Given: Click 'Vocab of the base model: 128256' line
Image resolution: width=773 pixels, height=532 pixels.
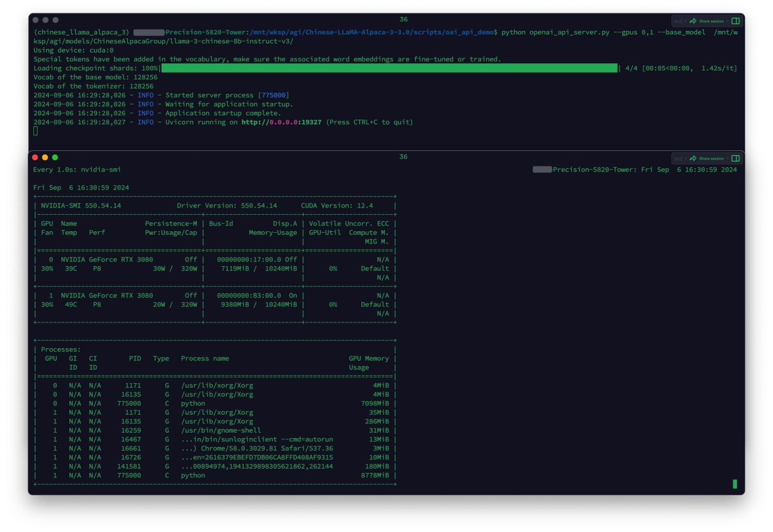Looking at the screenshot, I should click(95, 77).
